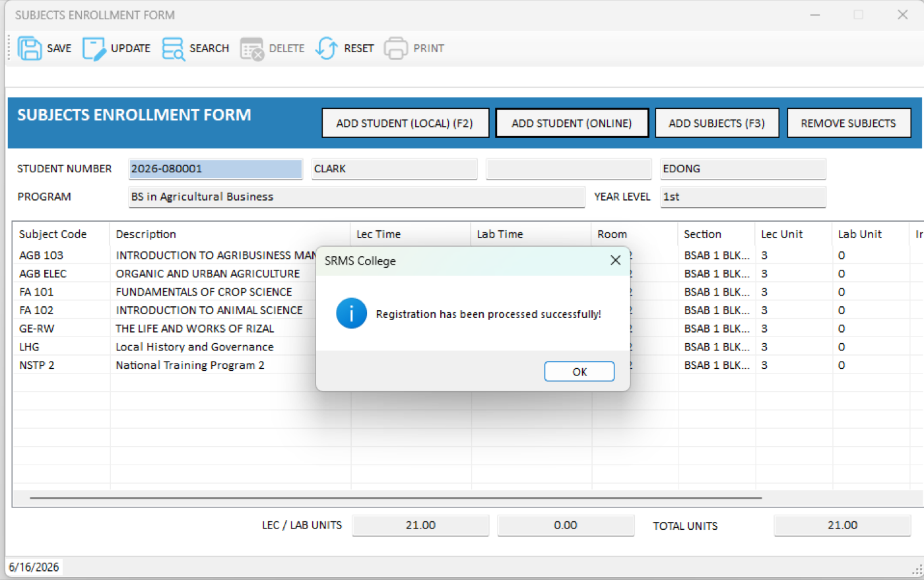This screenshot has height=580, width=924.
Task: Click ADD STUDENT (LOCAL) (F2) button
Action: click(405, 123)
